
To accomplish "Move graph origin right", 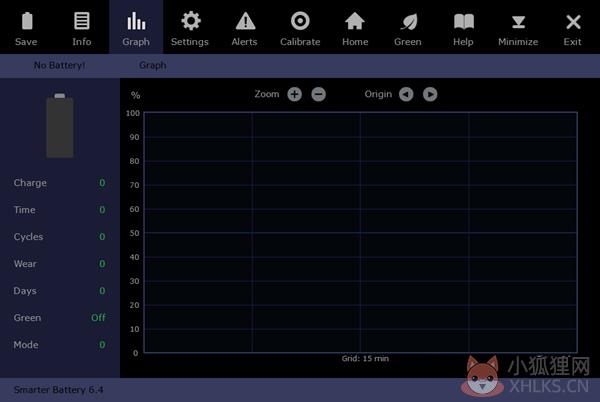I will [430, 94].
